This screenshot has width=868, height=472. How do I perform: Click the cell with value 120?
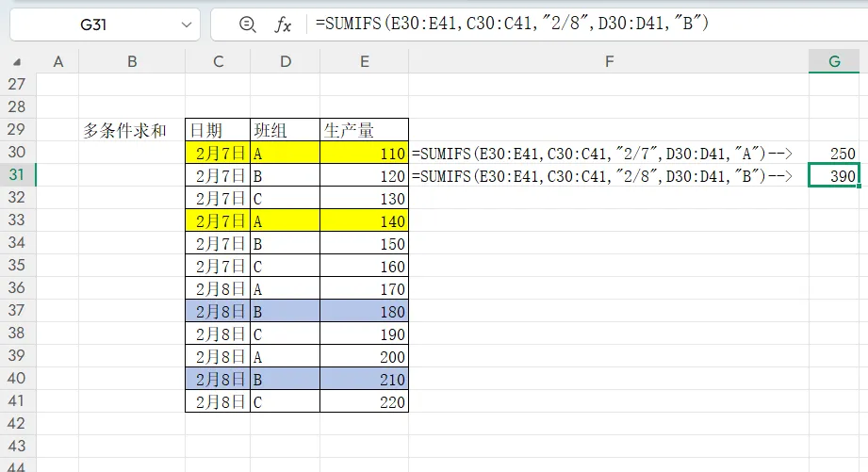coord(364,175)
